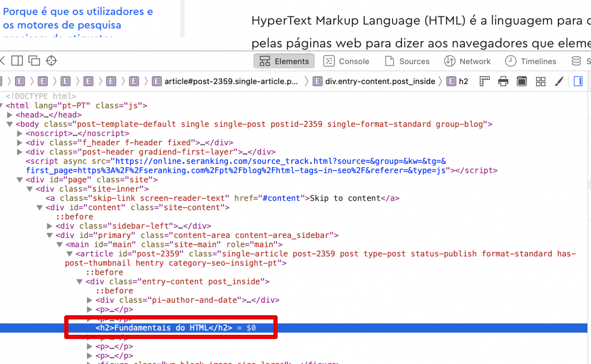Collapse the body element node
Screen dimensions: 591x364
click(10, 124)
